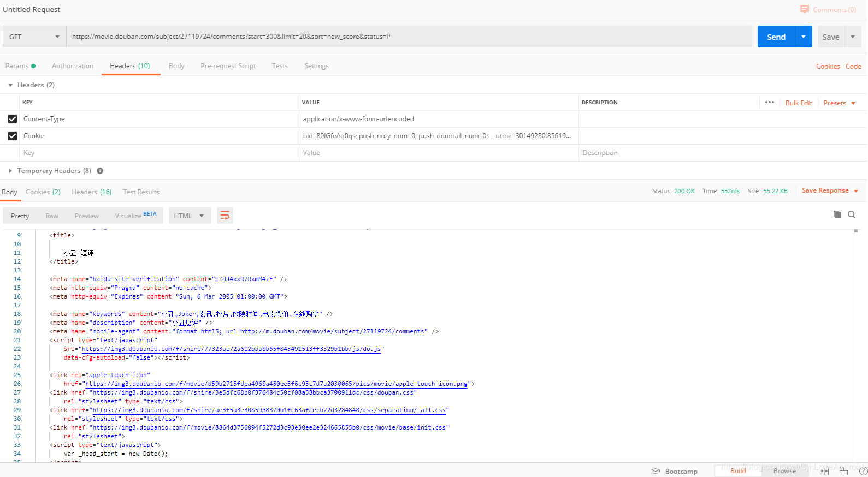
Task: Click the separation/_all.css link
Action: [269, 410]
